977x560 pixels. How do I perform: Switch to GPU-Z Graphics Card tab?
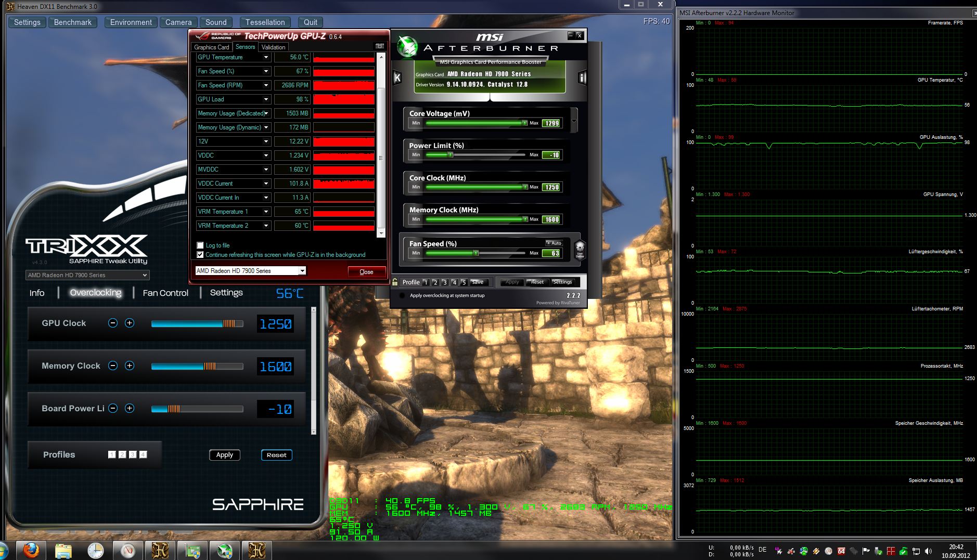(x=212, y=47)
